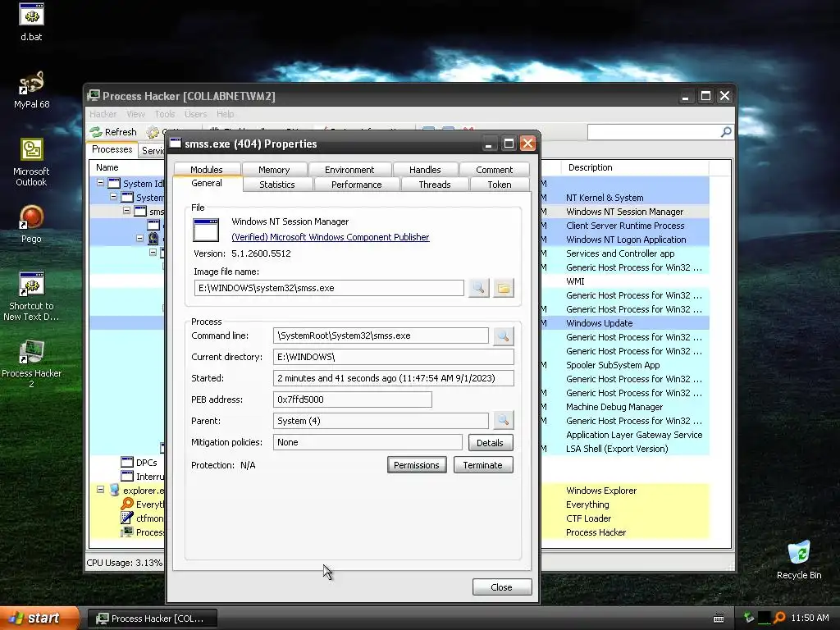Click the Everything tray icon
Image resolution: width=840 pixels, height=630 pixels.
pyautogui.click(x=779, y=618)
